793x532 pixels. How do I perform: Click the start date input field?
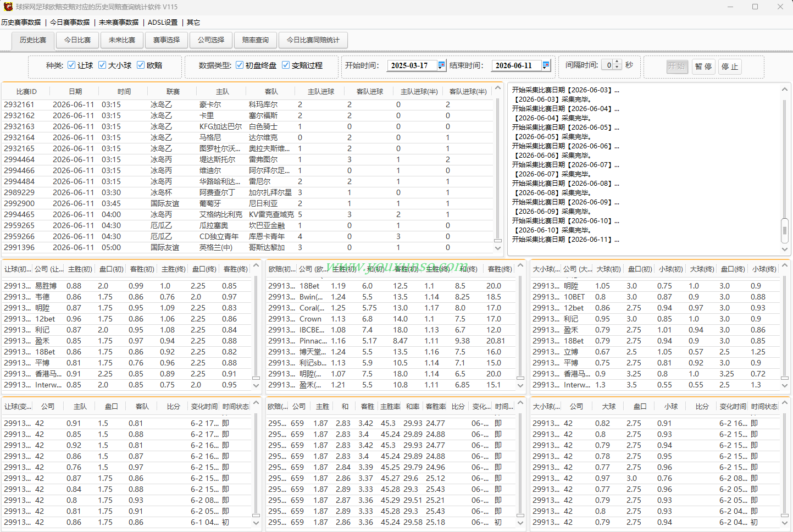pyautogui.click(x=412, y=65)
